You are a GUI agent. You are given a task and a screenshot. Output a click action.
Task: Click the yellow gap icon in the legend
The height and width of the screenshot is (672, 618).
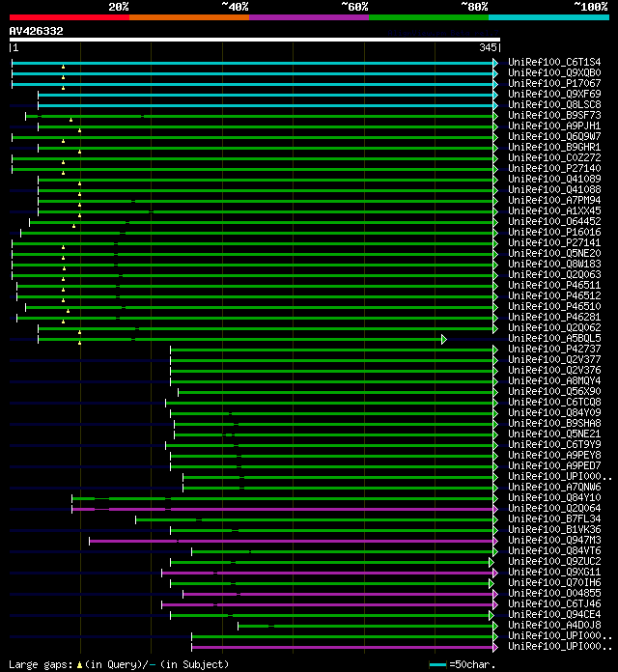pos(79,665)
